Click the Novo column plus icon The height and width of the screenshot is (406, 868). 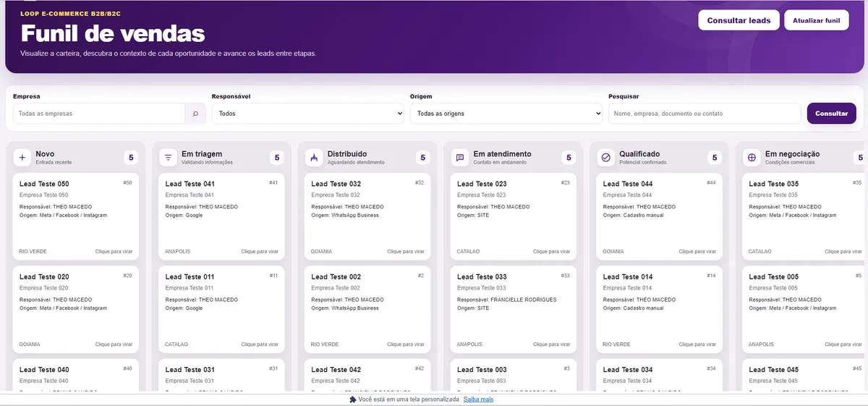click(x=22, y=157)
